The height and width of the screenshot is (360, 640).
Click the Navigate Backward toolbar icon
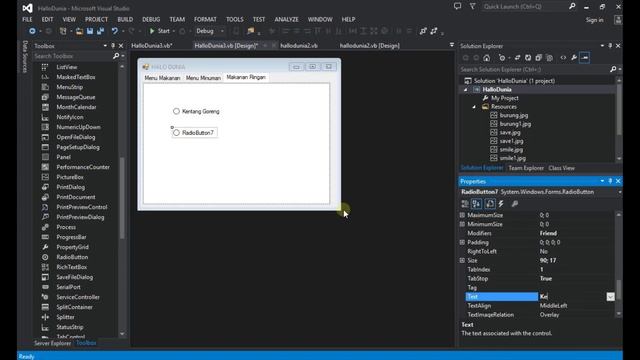click(32, 31)
